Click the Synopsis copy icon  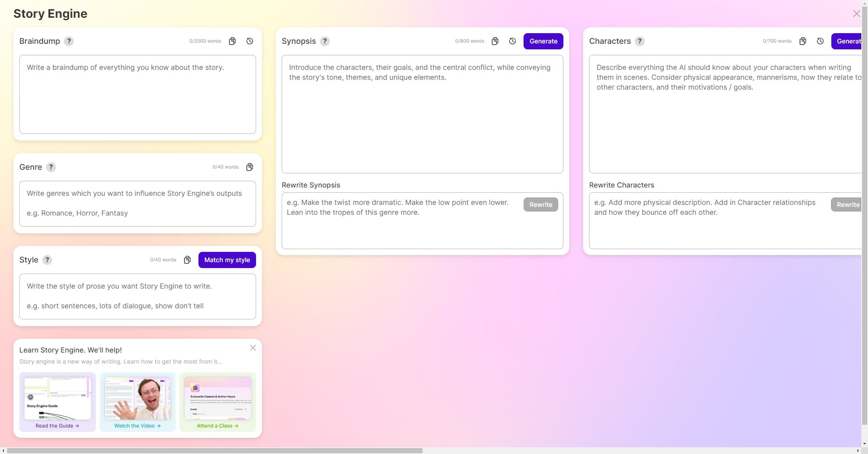(x=494, y=41)
